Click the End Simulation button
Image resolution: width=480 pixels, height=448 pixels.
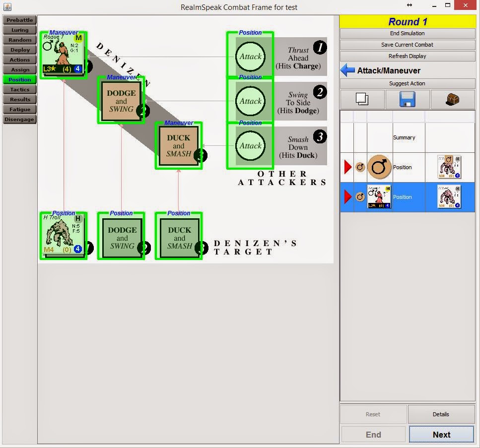coord(407,33)
